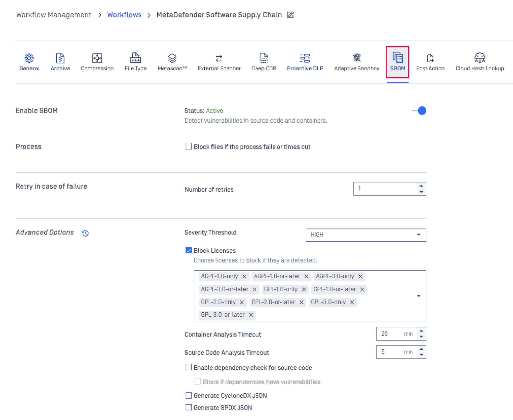Image resolution: width=513 pixels, height=420 pixels.
Task: Open the General workflow settings icon
Action: coord(29,58)
